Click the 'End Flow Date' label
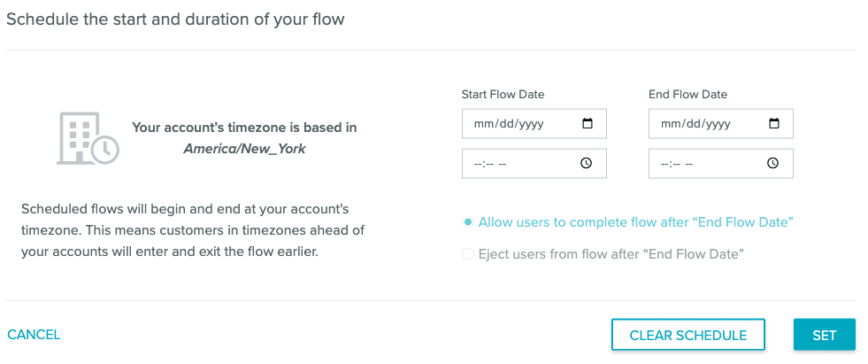Image resolution: width=868 pixels, height=364 pixels. (x=687, y=94)
